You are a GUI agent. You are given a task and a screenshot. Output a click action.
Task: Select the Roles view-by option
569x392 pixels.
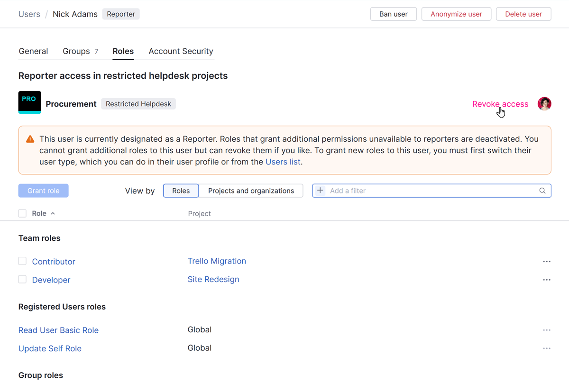coord(181,191)
